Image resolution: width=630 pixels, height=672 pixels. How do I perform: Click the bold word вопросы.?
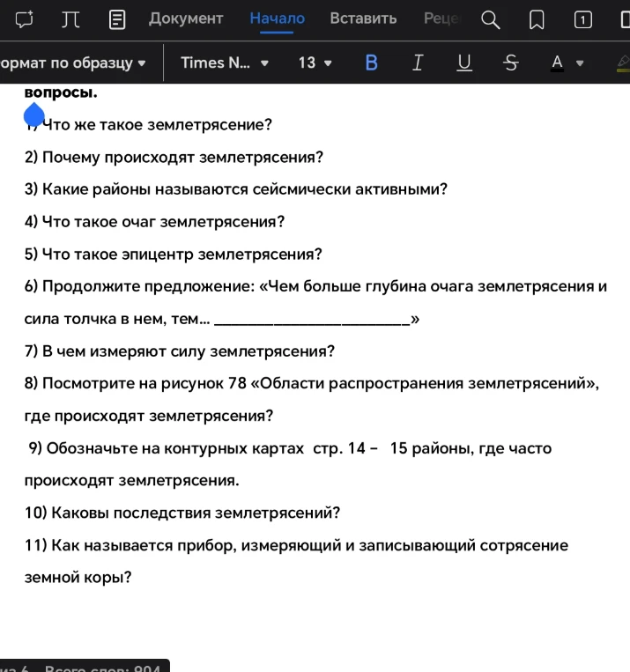(x=61, y=92)
